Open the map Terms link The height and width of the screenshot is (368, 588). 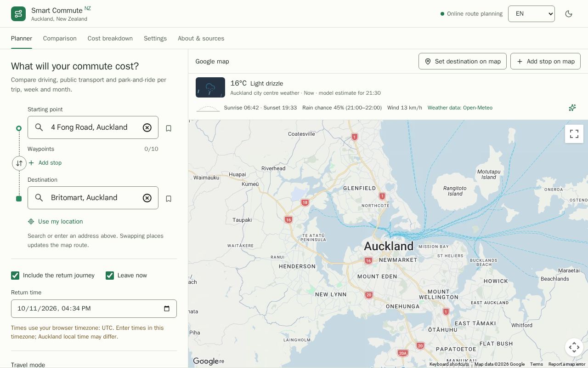point(537,364)
